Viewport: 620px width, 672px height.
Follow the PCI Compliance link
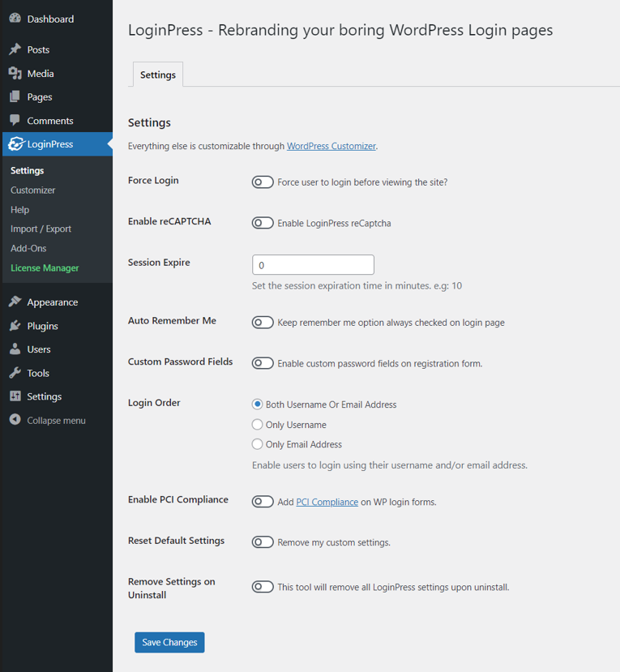click(x=327, y=502)
